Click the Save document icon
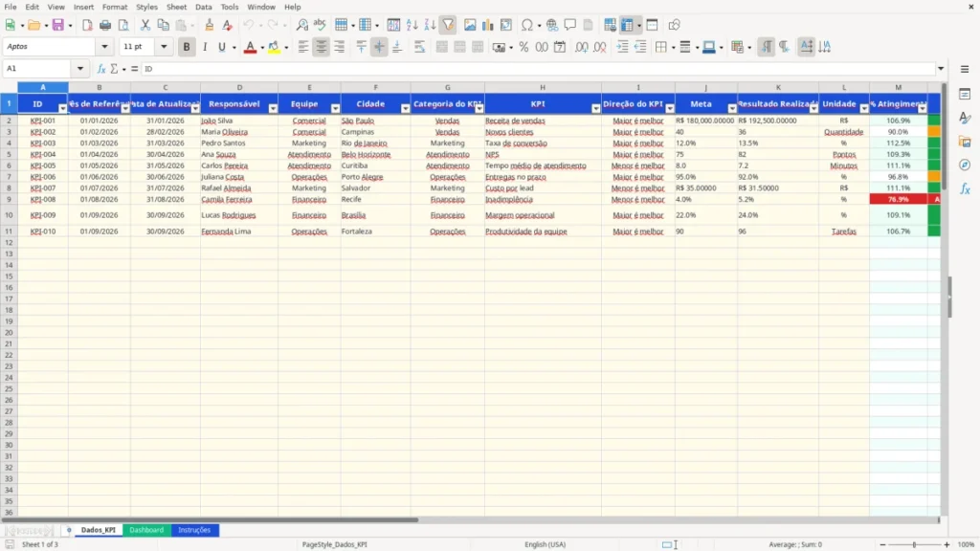The width and height of the screenshot is (980, 551). tap(58, 25)
